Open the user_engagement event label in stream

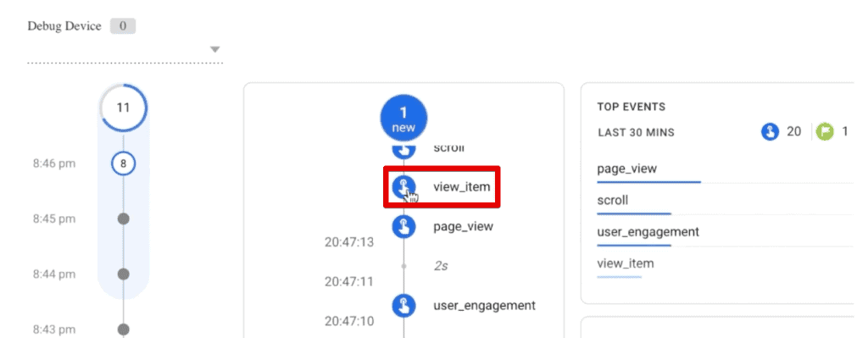click(484, 305)
